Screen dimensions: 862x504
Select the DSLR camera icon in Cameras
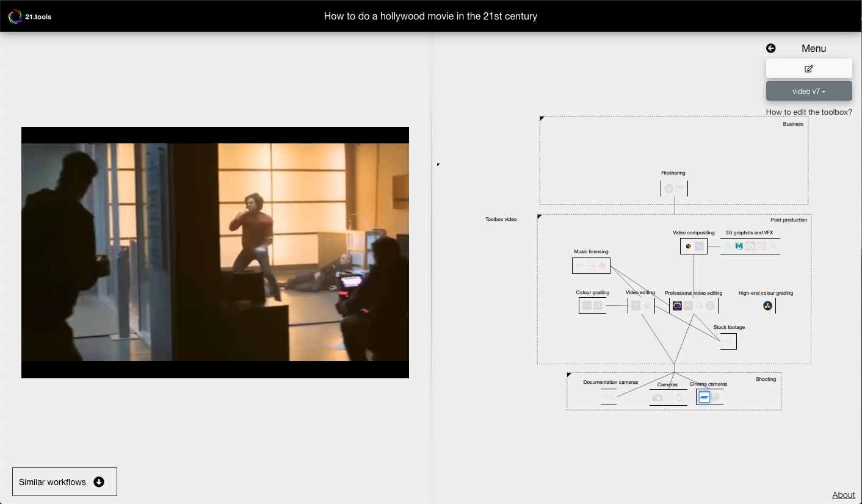click(657, 398)
